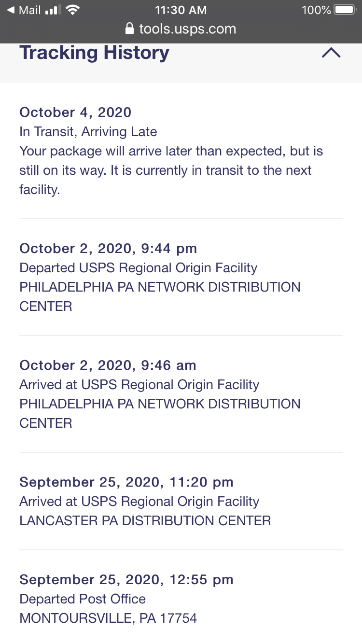Select the October 2, 2020, 9:46 am entry
This screenshot has width=362, height=644.
[108, 365]
